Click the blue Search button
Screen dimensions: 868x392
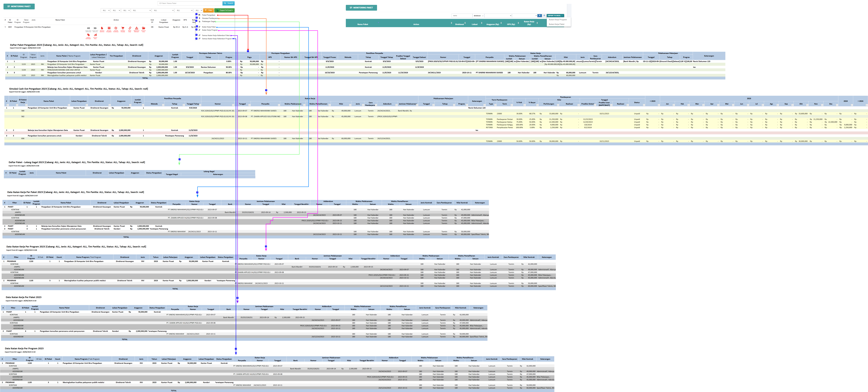(229, 3)
